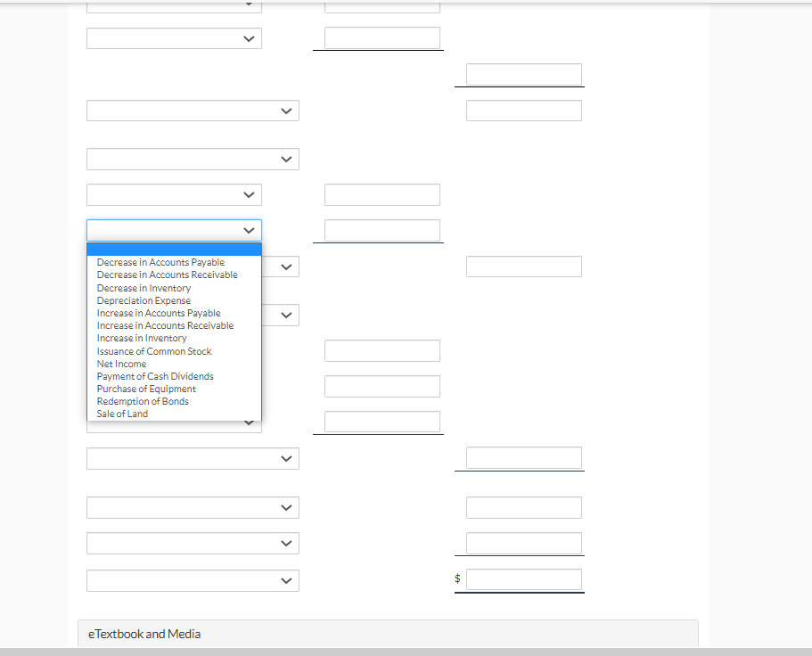The width and height of the screenshot is (812, 656).
Task: Click the underlined amount field near the top
Action: coord(381,37)
